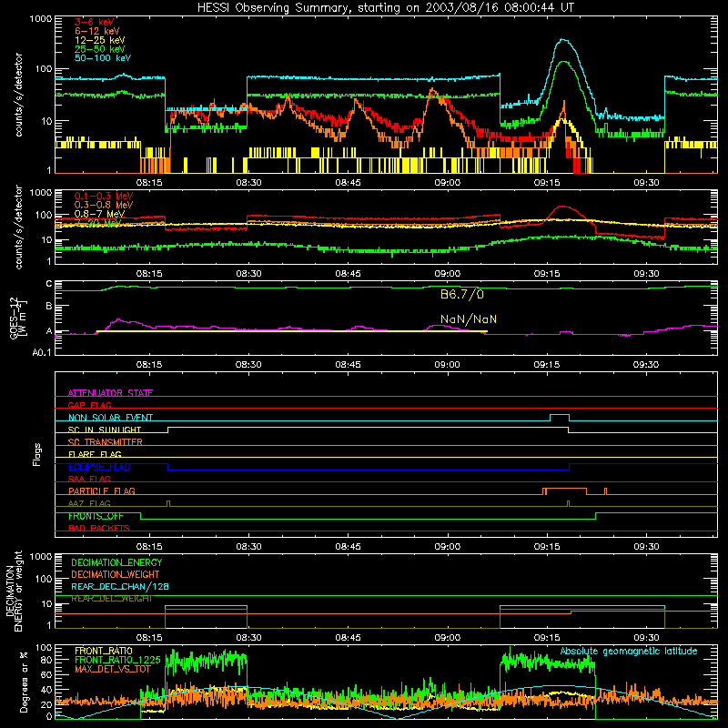This screenshot has height=728, width=728.
Task: Click the REAR_DEC_WEIGHT legend label
Action: tap(111, 599)
